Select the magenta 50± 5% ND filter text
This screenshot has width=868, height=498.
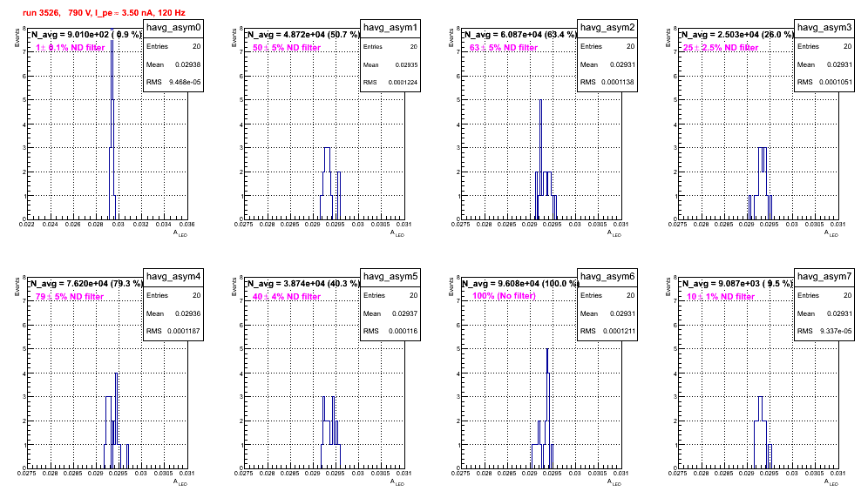(x=287, y=48)
